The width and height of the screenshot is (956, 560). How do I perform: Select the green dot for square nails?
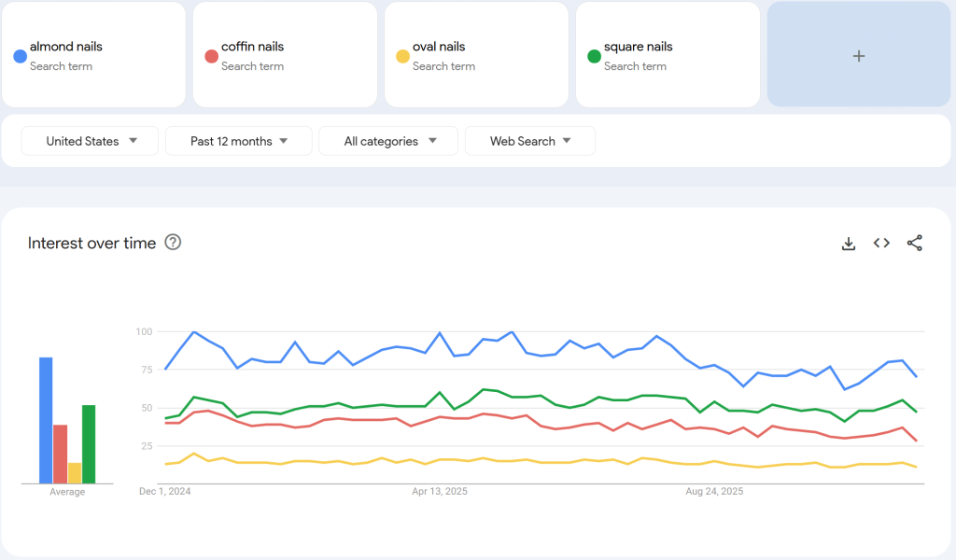[594, 56]
